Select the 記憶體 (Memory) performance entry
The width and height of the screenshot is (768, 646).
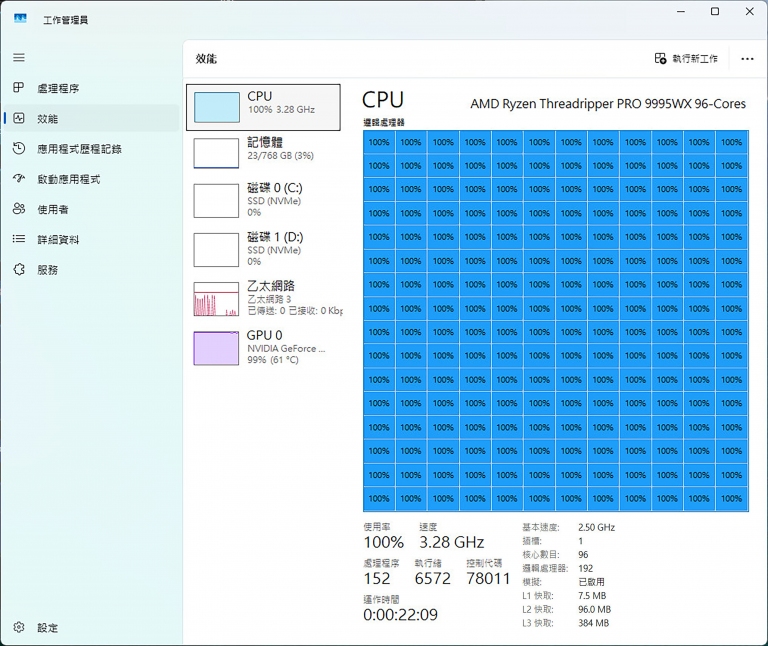click(264, 152)
